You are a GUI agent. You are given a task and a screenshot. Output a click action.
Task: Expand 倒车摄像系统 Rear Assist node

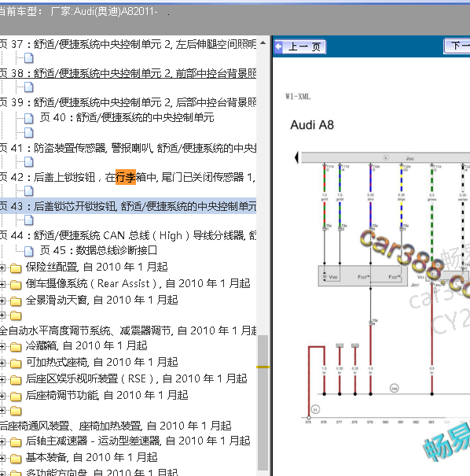point(2,284)
